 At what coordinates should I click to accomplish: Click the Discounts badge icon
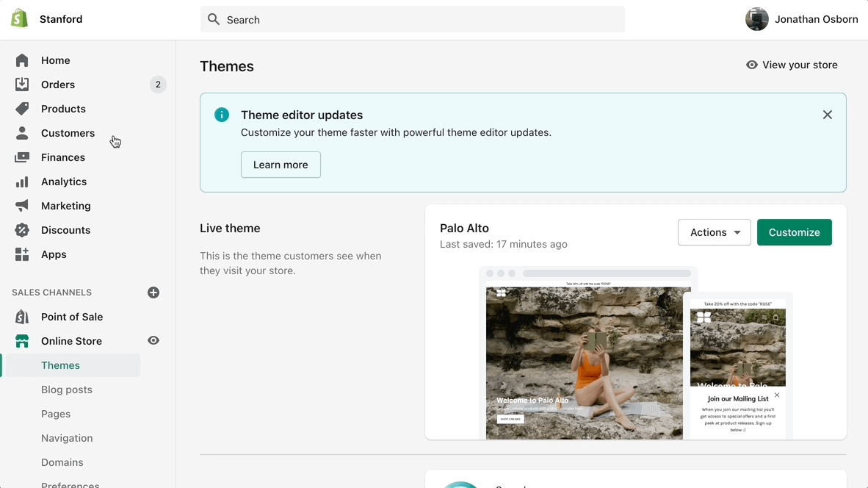point(22,230)
